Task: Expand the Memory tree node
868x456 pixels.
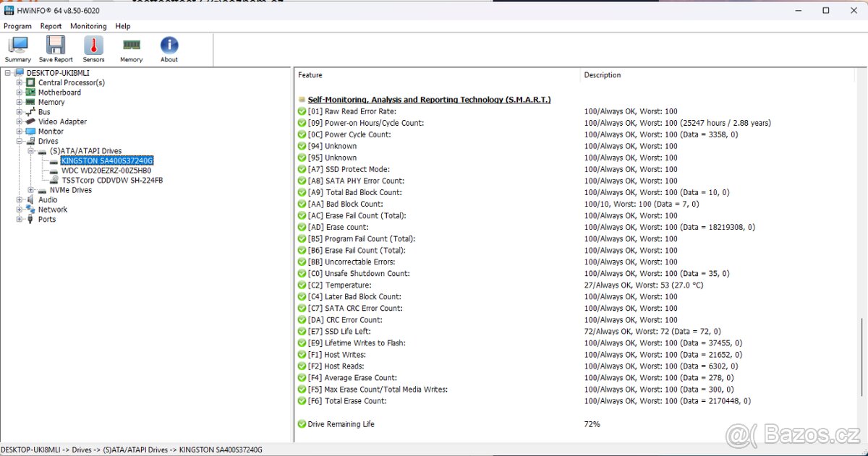Action: tap(20, 102)
